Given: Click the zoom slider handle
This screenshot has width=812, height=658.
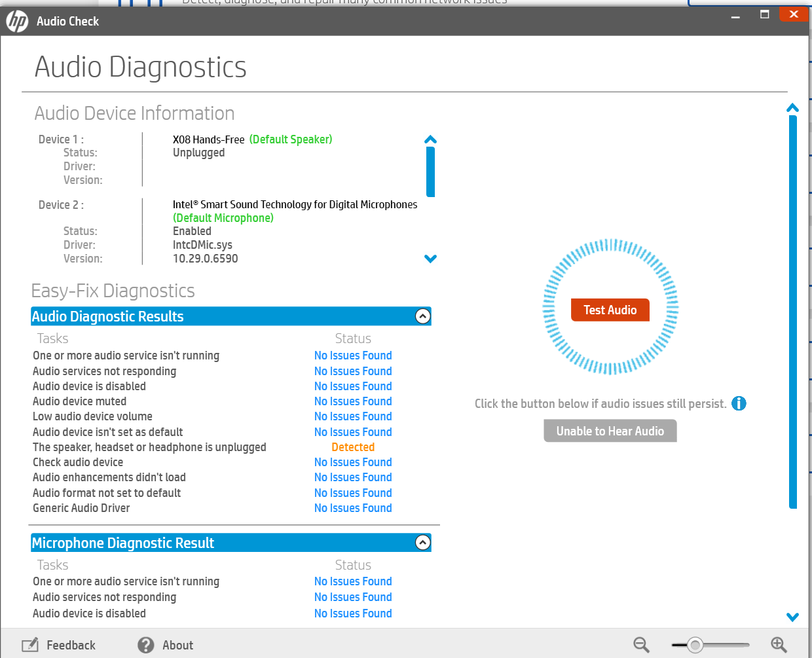Looking at the screenshot, I should [695, 645].
